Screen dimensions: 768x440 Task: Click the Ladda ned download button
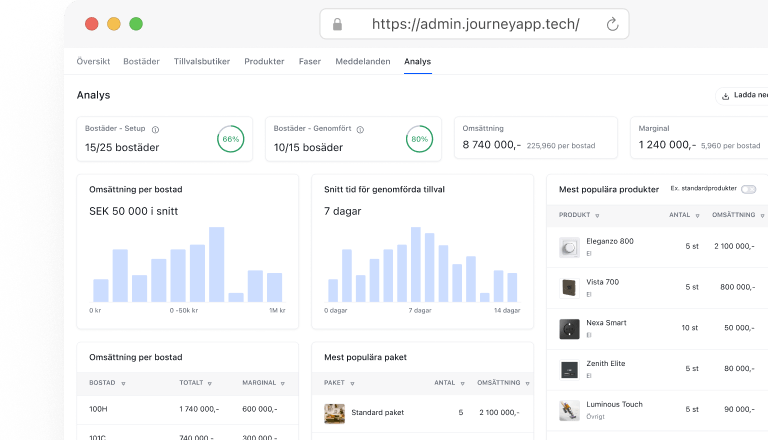pyautogui.click(x=744, y=96)
